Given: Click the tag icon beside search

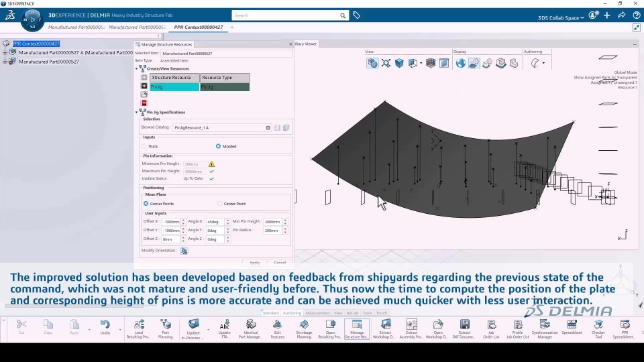Looking at the screenshot, I should pos(356,15).
